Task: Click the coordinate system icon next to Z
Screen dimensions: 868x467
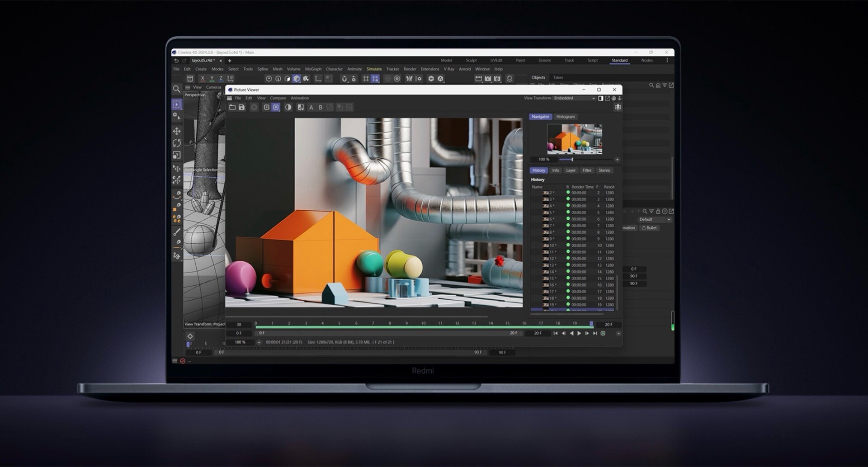Action: (x=231, y=79)
